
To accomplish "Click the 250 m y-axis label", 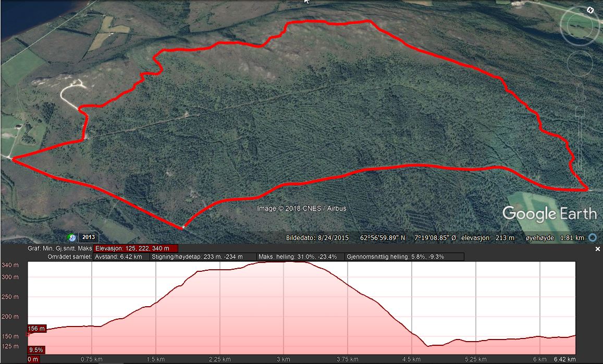I will pos(10,297).
